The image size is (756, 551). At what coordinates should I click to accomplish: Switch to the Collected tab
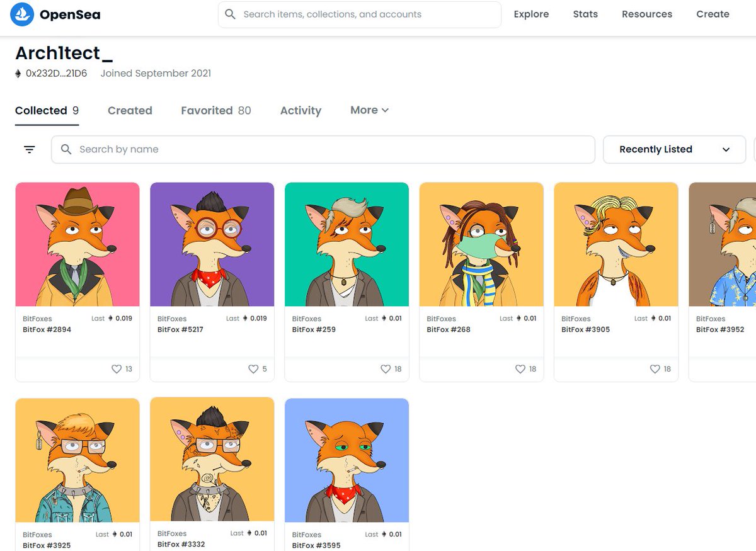(47, 111)
